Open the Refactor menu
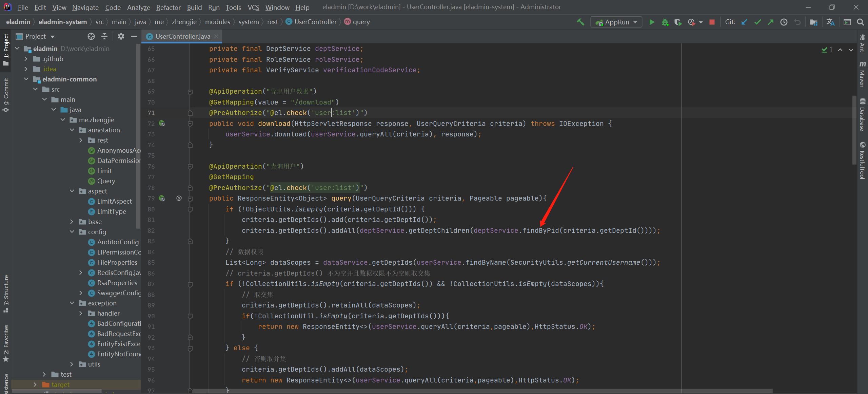Viewport: 868px width, 394px height. pos(168,7)
